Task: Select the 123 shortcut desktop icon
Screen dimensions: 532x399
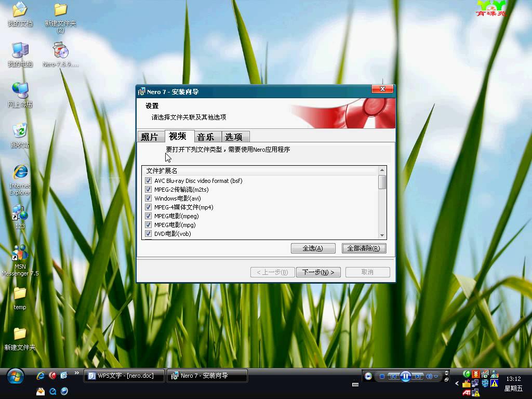Action: click(20, 217)
